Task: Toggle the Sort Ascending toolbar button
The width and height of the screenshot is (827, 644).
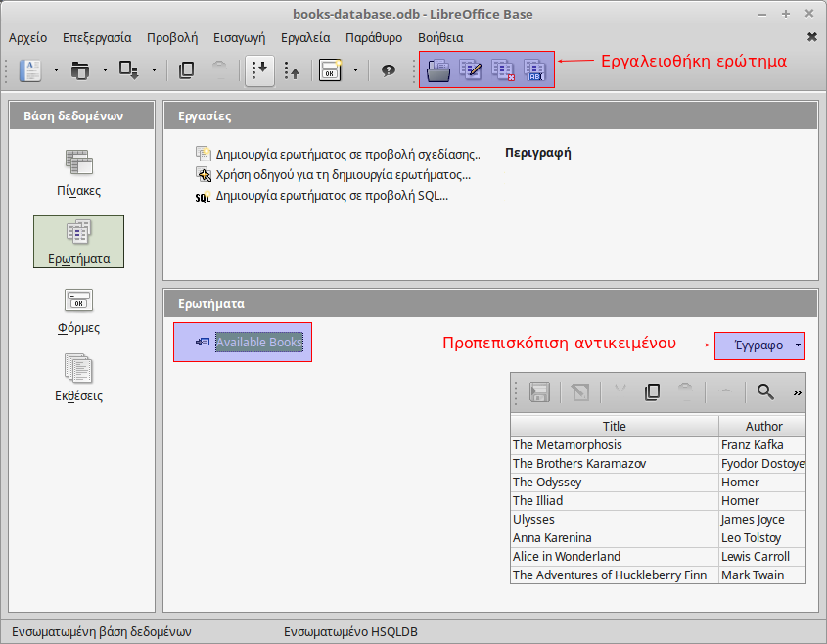Action: point(260,70)
